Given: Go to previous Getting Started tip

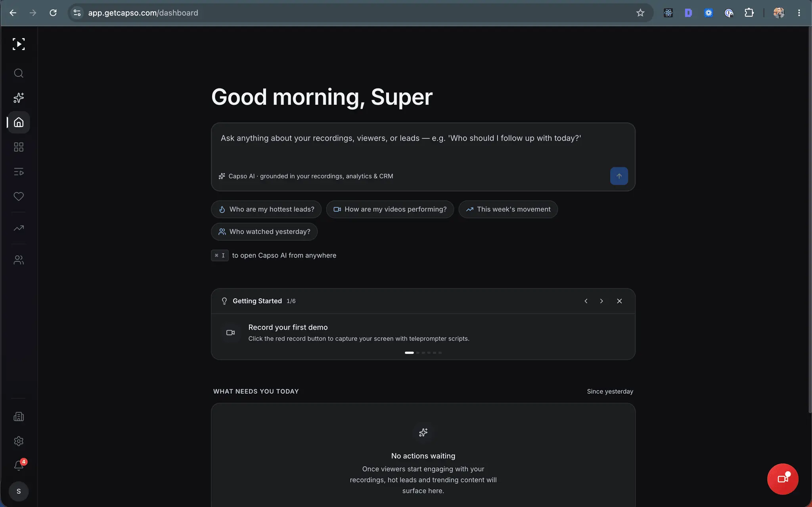Looking at the screenshot, I should coord(586,301).
